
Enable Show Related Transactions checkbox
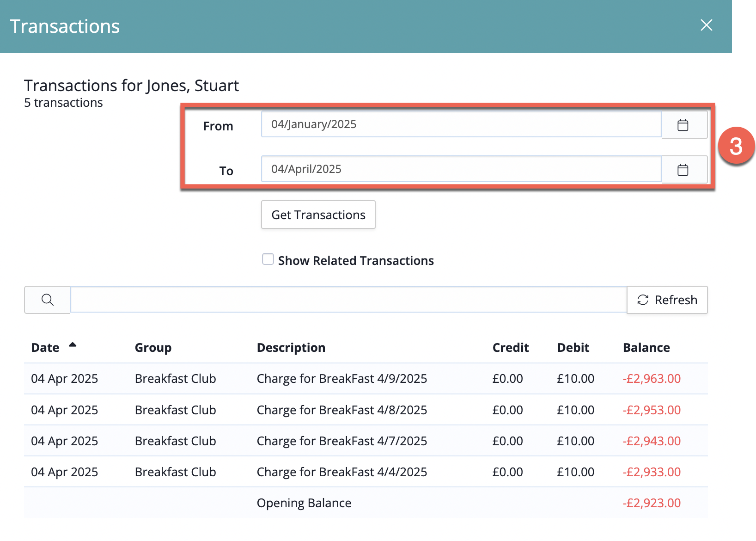tap(268, 259)
